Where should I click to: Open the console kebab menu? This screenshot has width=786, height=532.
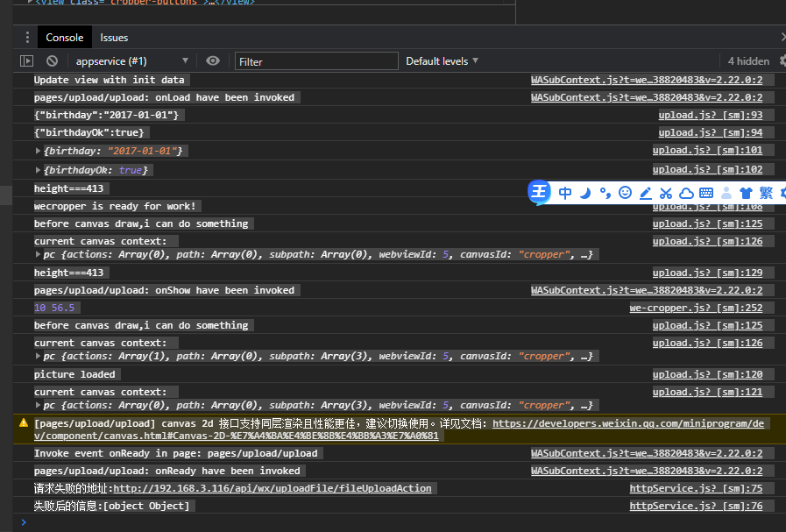click(x=27, y=37)
